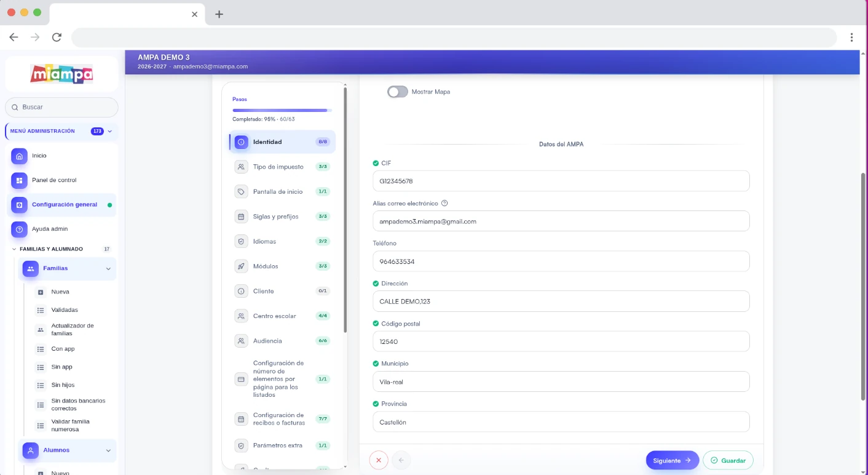Open a new browser tab
The width and height of the screenshot is (868, 475).
coord(219,14)
